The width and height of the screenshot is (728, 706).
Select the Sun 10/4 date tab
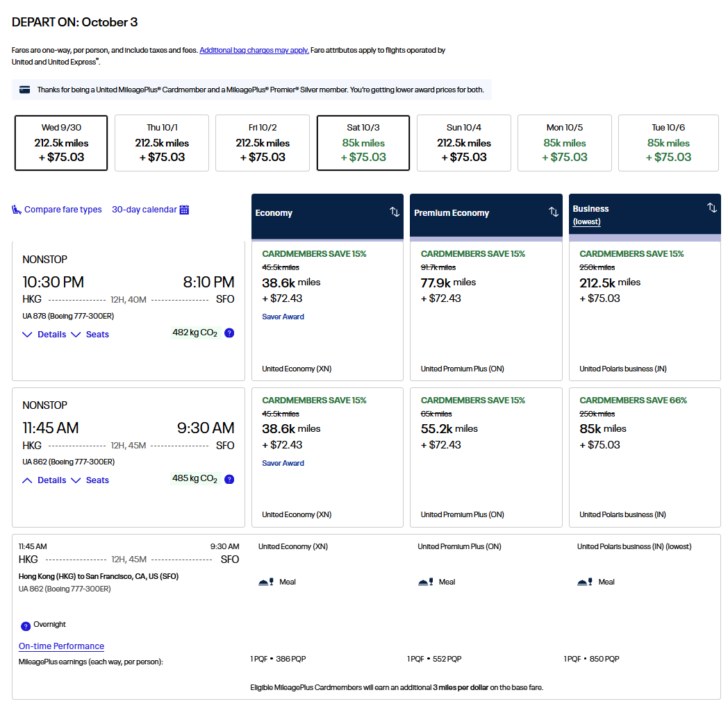(464, 143)
